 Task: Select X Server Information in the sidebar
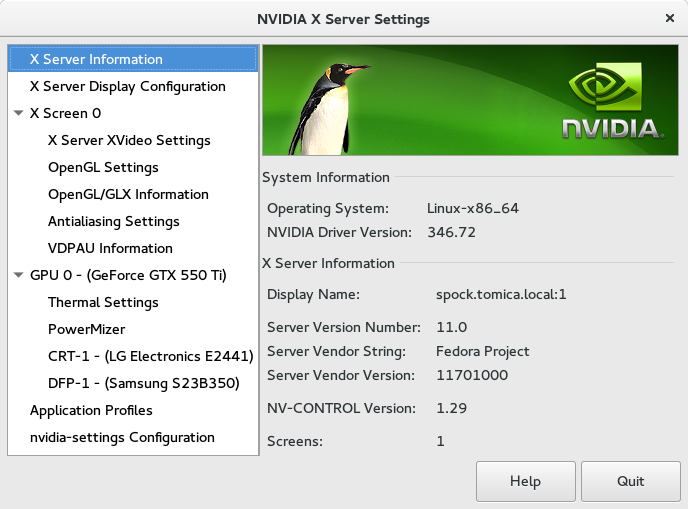click(x=133, y=59)
